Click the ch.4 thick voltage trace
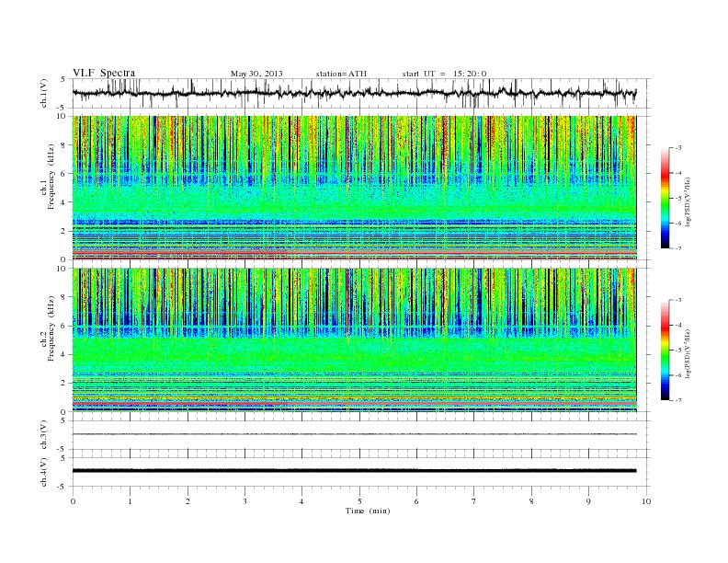 [354, 471]
